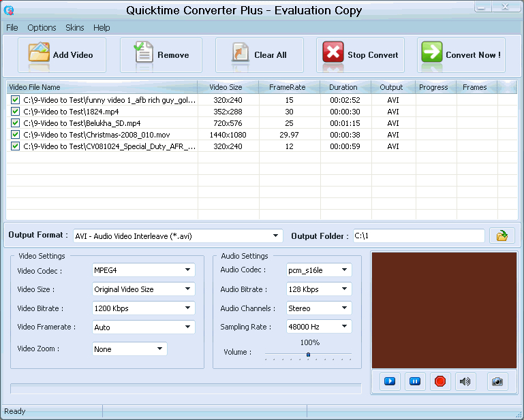Screen dimensions: 524x420
Task: Play the preview video
Action: (390, 381)
